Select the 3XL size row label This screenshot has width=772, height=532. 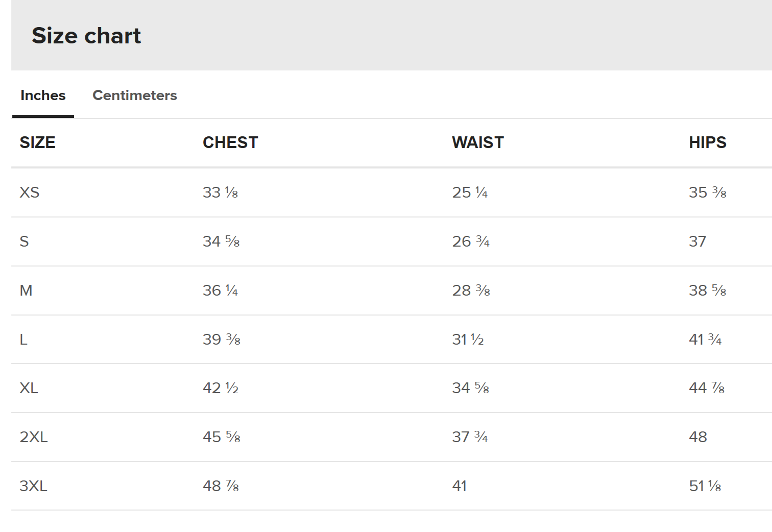[x=34, y=486]
